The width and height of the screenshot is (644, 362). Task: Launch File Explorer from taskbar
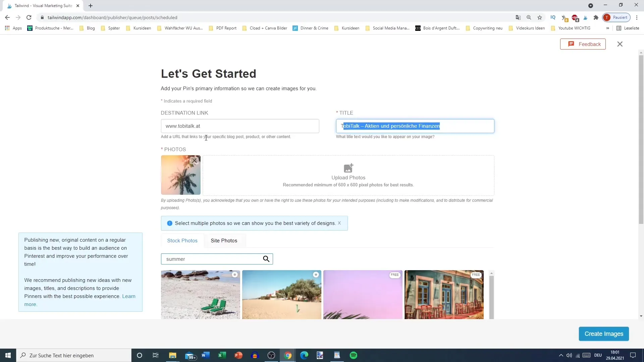click(172, 355)
